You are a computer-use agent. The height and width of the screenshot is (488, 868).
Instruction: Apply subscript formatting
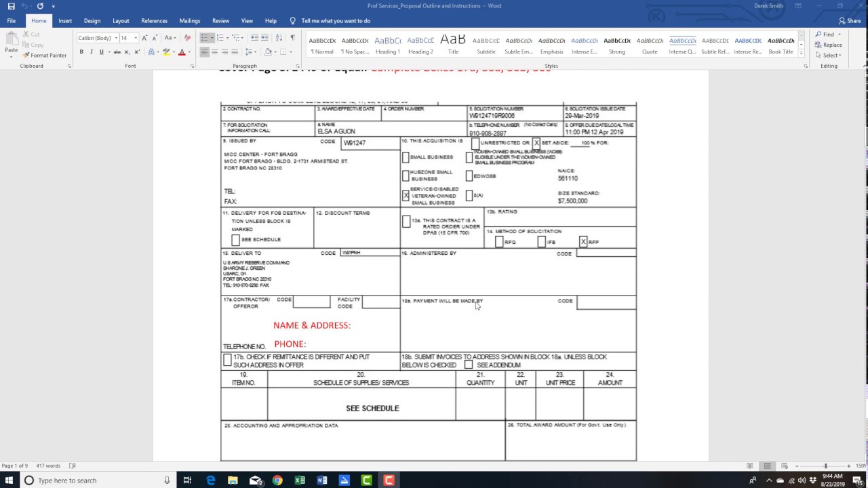point(126,52)
